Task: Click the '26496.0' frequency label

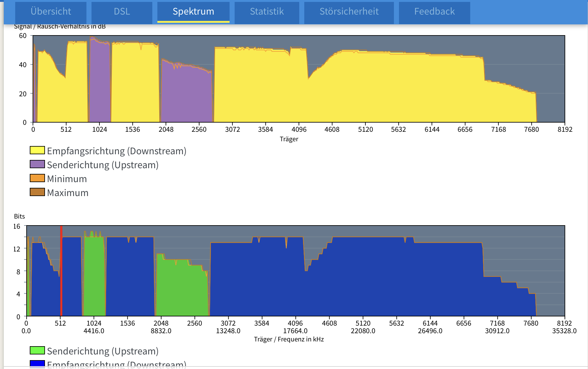Action: pos(430,331)
